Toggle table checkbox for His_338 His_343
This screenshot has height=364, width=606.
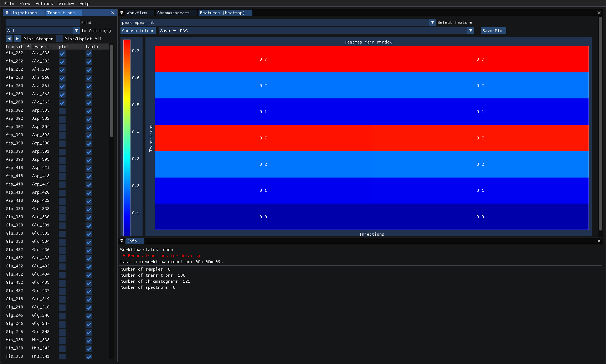click(x=89, y=349)
